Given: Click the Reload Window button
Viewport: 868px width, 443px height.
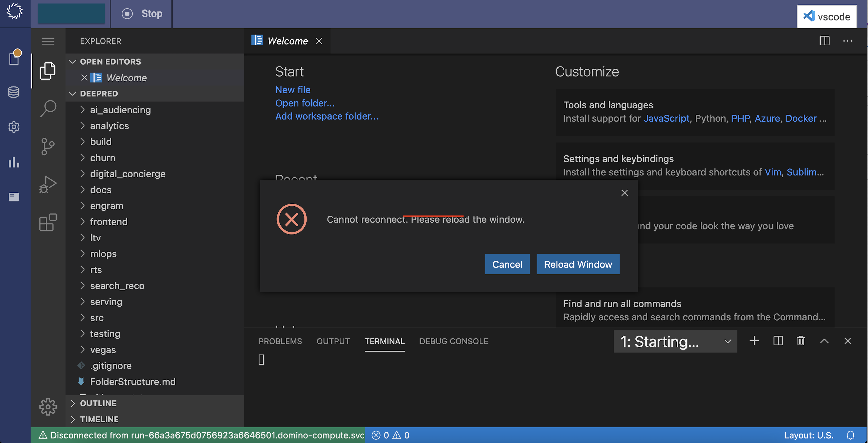Looking at the screenshot, I should click(x=578, y=264).
